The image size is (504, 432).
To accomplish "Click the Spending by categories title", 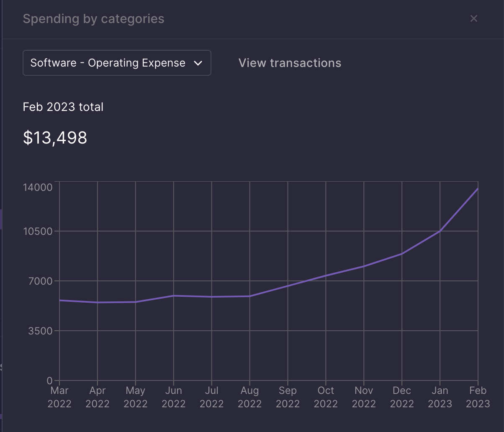I will [93, 19].
